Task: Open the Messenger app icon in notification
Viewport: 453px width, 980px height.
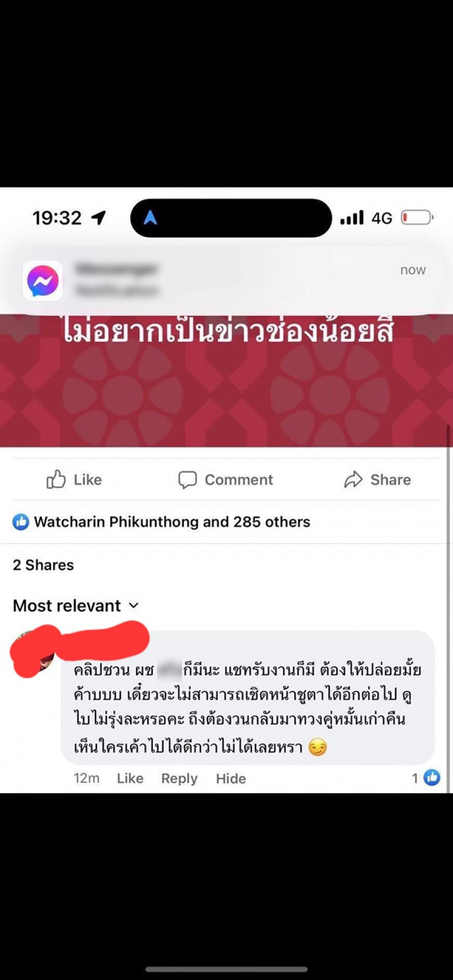Action: pos(43,281)
